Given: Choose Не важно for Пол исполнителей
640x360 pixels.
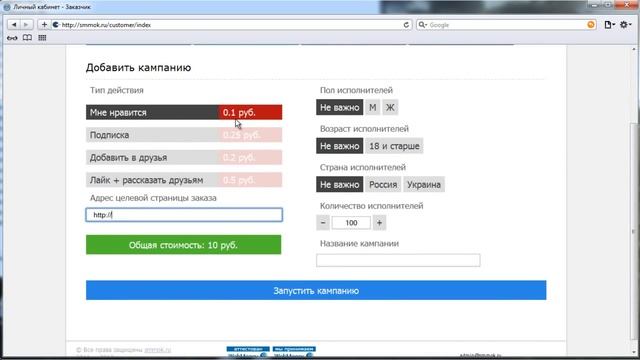Looking at the screenshot, I should click(340, 107).
